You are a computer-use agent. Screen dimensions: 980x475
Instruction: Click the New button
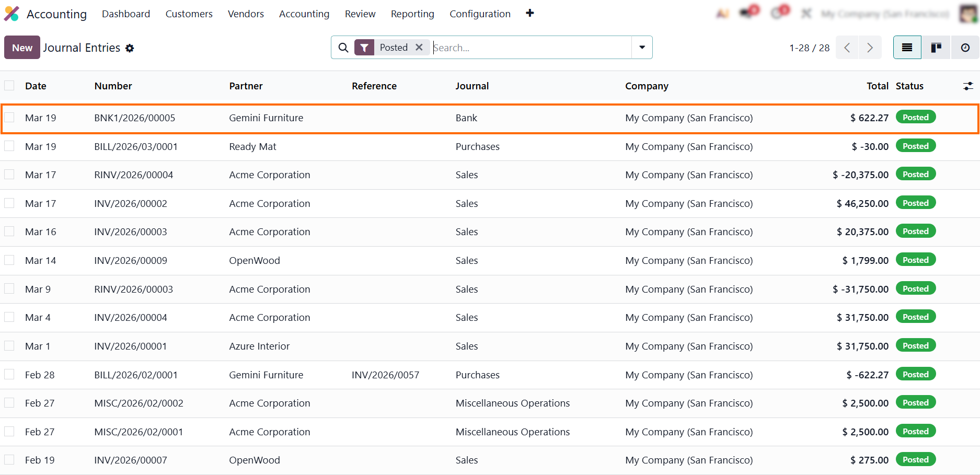(x=22, y=48)
